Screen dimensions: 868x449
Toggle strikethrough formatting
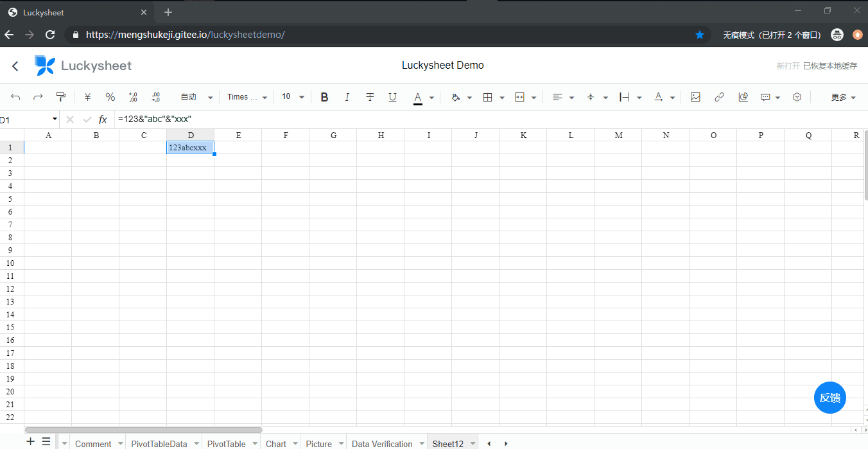pyautogui.click(x=370, y=97)
